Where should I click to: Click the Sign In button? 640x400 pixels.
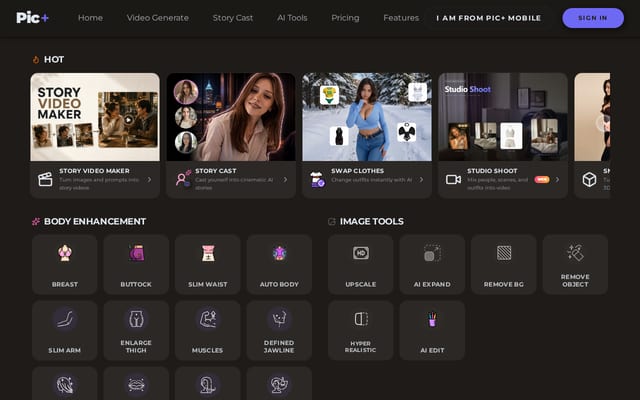click(593, 18)
